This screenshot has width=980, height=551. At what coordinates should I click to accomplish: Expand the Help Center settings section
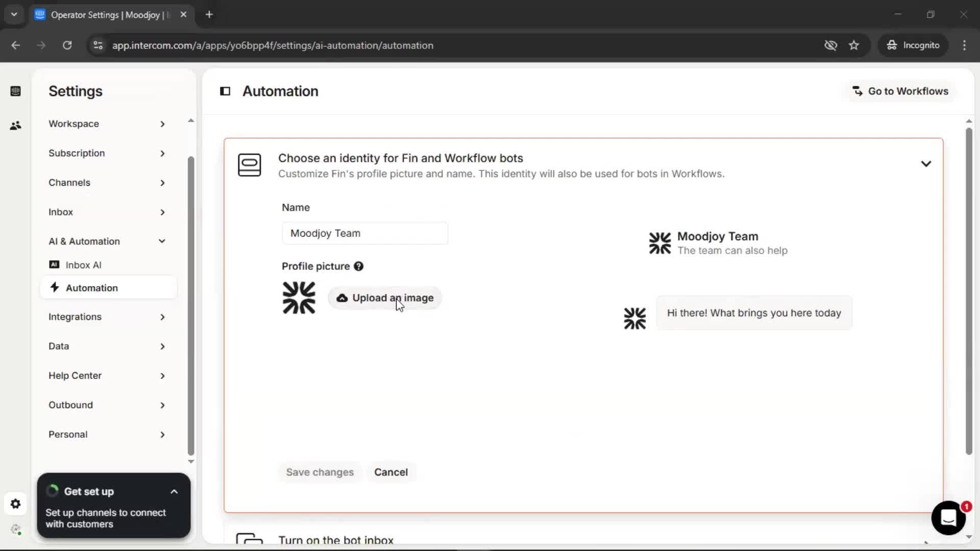pos(107,376)
